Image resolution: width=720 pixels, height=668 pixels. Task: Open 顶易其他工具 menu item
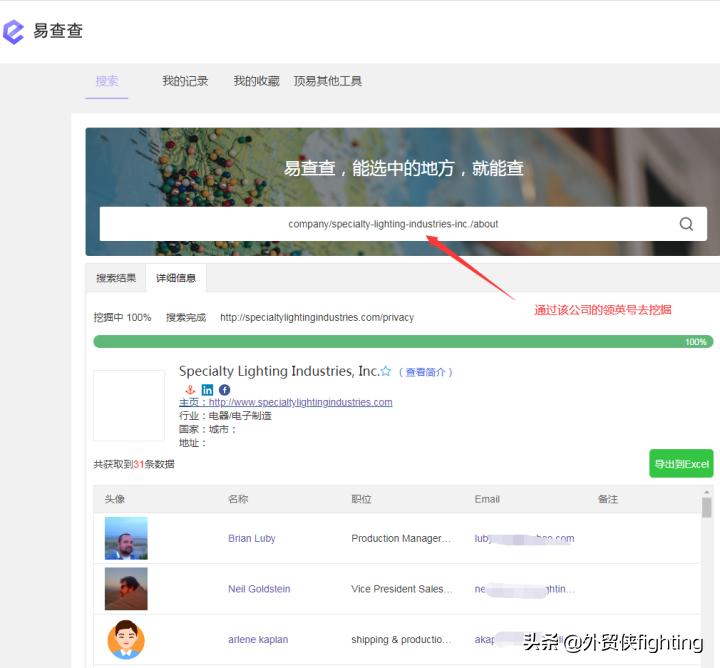coord(327,81)
